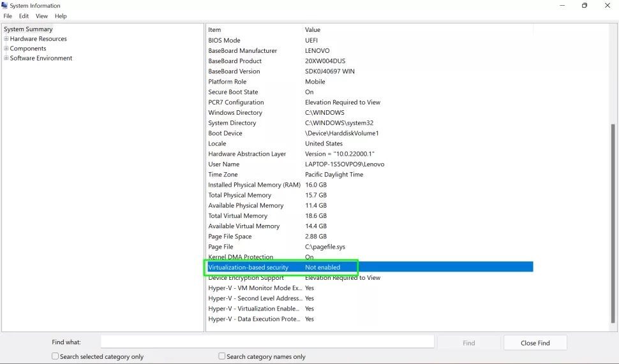The image size is (619, 364).
Task: Click the Find button
Action: [468, 343]
